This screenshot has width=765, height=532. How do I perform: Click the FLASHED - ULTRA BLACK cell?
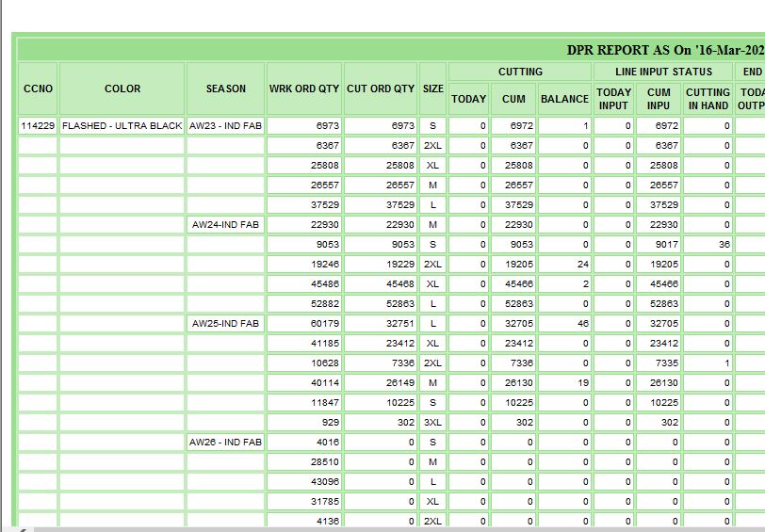(x=122, y=125)
